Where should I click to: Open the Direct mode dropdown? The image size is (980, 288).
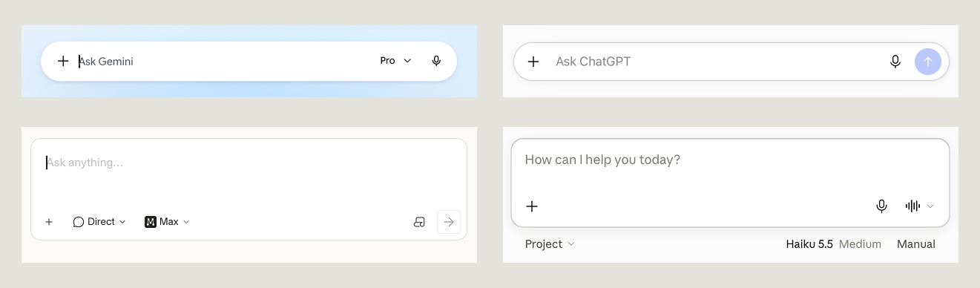tap(99, 222)
